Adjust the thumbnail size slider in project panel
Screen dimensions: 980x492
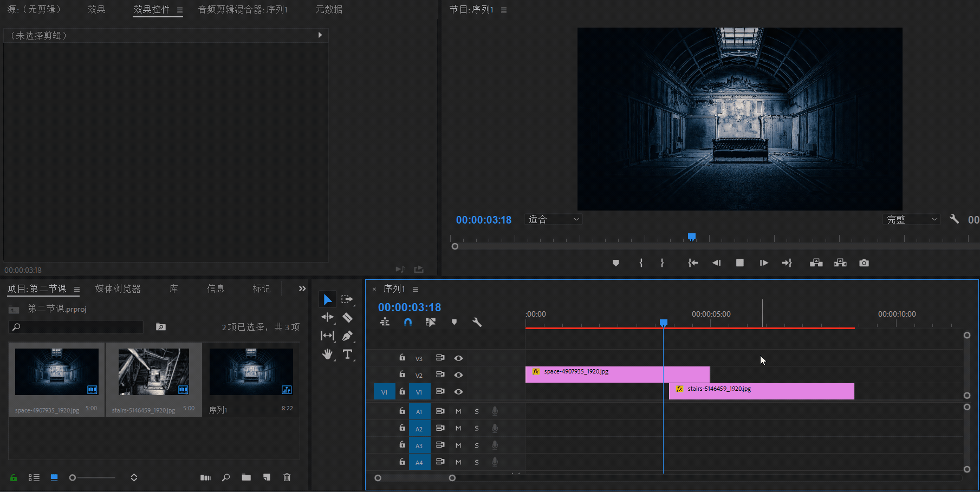pyautogui.click(x=73, y=477)
